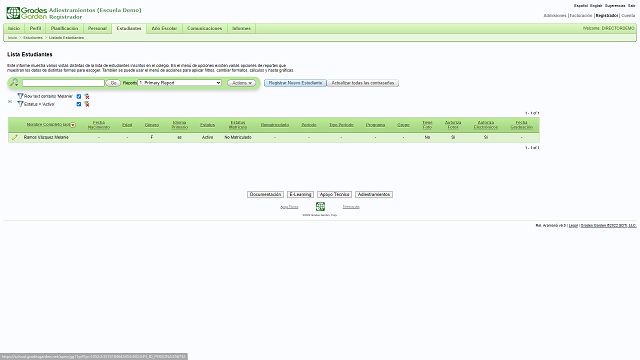Open the Admisiones module link

[555, 16]
